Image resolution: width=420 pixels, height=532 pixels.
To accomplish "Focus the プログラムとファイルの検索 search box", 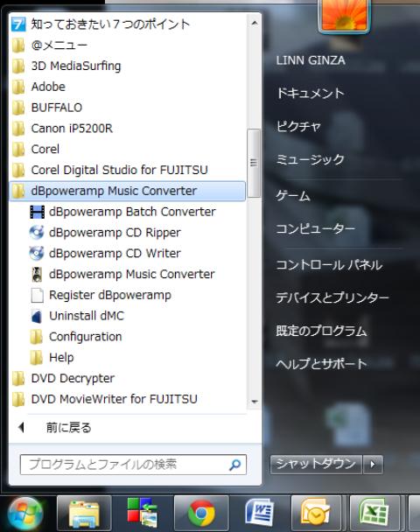I will (x=133, y=465).
